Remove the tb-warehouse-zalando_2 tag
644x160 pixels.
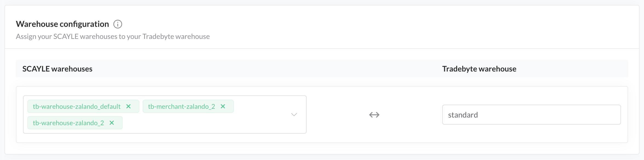112,123
